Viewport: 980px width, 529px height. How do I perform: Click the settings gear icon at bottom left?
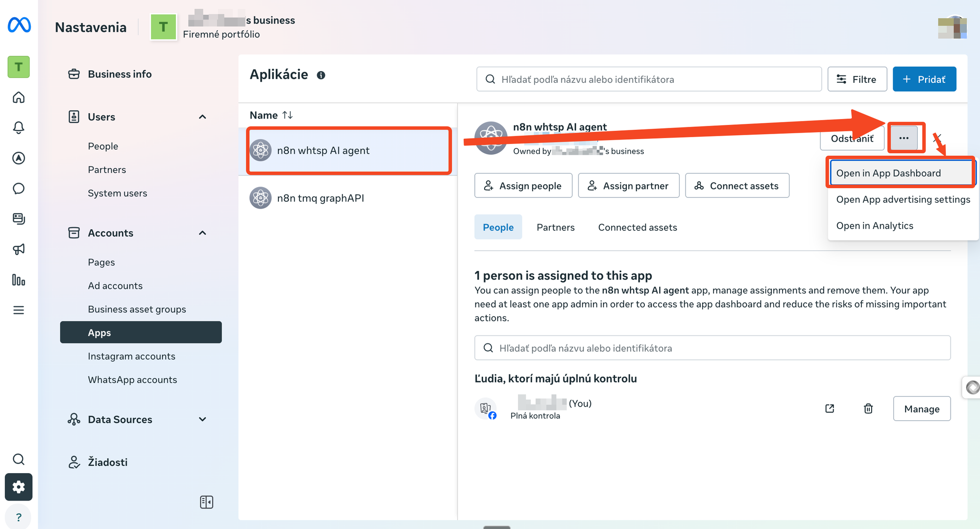point(19,487)
